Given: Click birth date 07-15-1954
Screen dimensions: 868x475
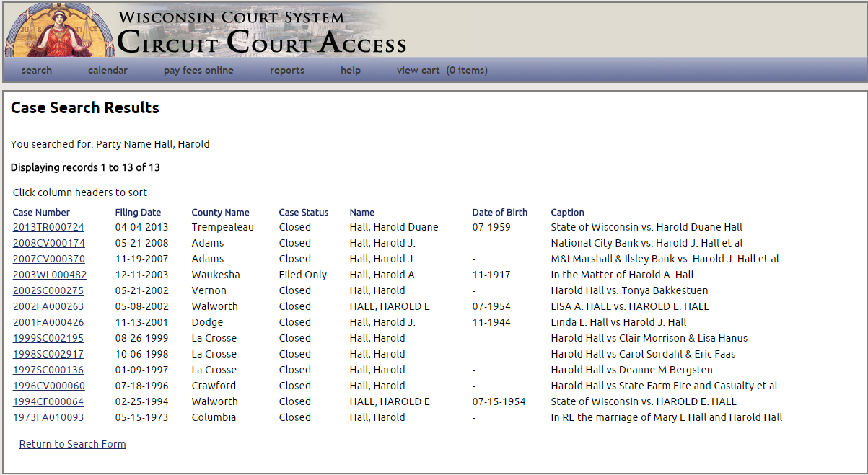Looking at the screenshot, I should coord(499,401).
